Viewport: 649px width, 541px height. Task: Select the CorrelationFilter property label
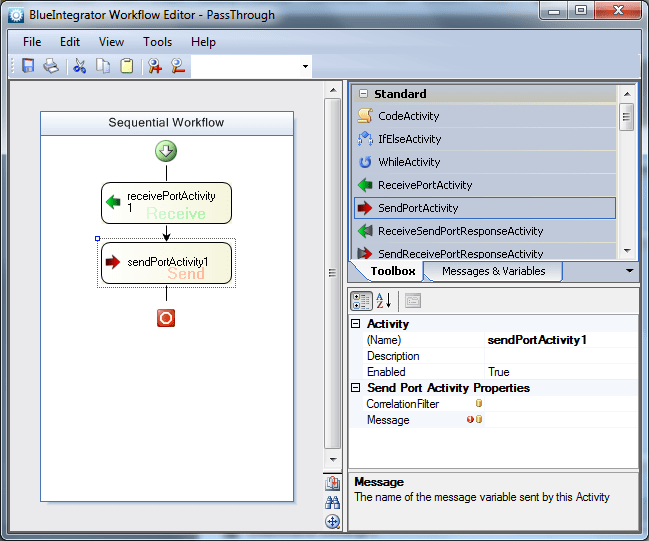click(403, 404)
